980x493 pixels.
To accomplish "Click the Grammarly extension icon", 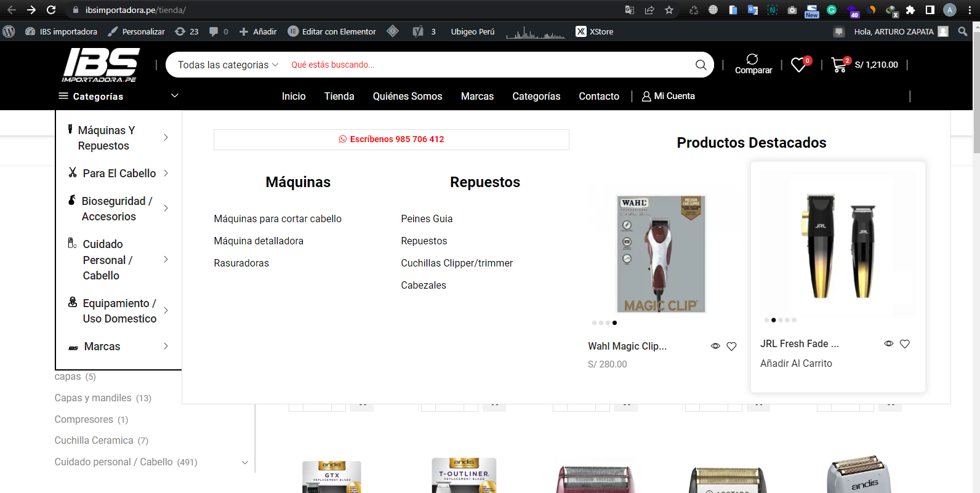I will pyautogui.click(x=832, y=10).
